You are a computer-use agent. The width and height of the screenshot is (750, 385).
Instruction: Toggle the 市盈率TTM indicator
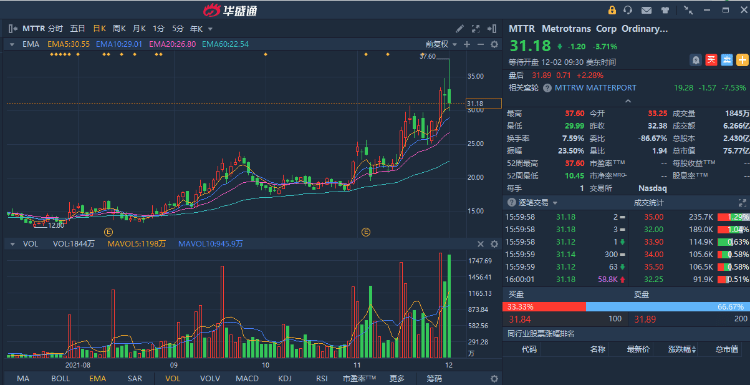(359, 379)
